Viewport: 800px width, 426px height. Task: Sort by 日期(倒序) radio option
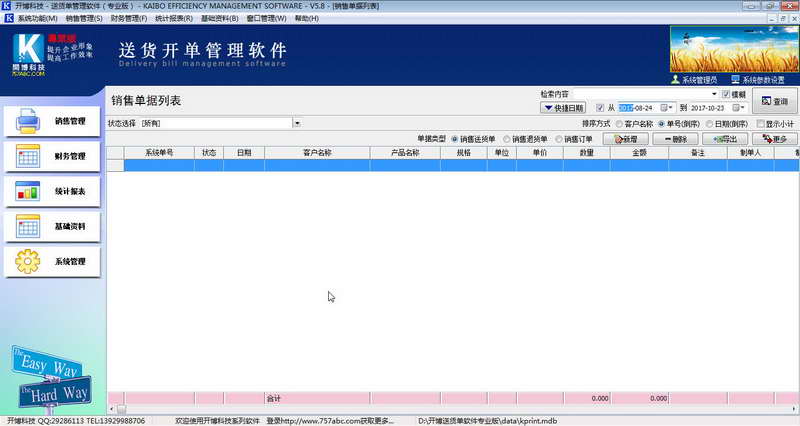tap(709, 124)
